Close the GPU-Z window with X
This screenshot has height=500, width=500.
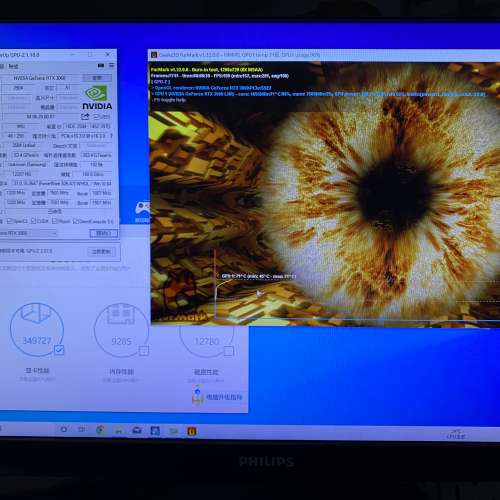pyautogui.click(x=108, y=54)
